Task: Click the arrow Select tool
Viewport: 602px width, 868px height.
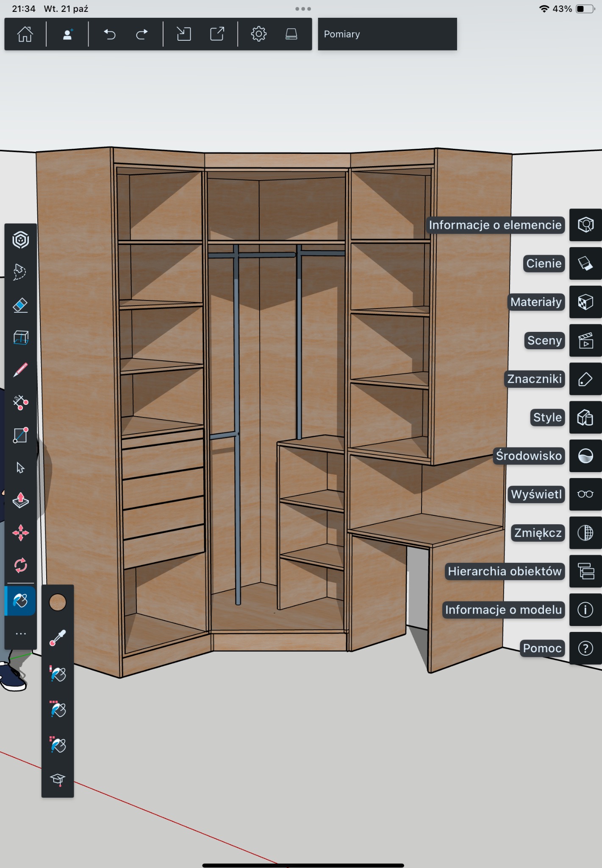Action: click(x=20, y=467)
